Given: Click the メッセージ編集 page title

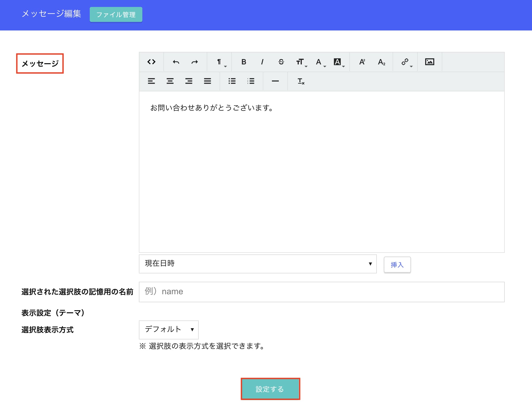Looking at the screenshot, I should click(x=51, y=14).
